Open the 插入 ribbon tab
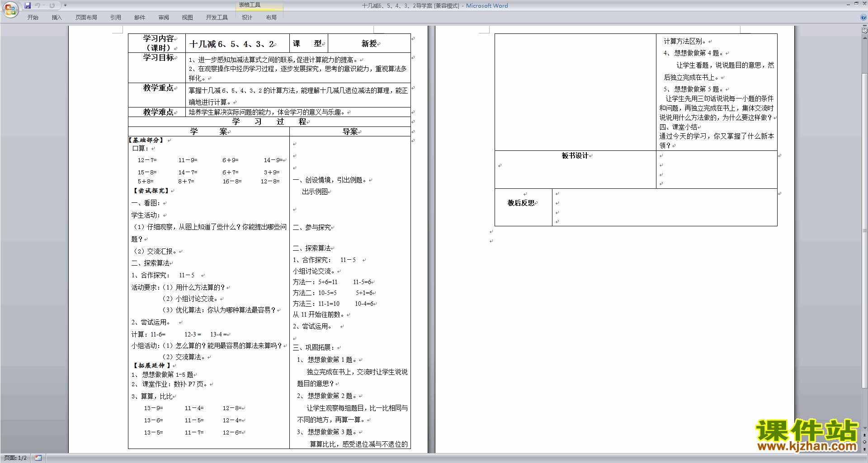This screenshot has height=463, width=868. click(x=57, y=17)
